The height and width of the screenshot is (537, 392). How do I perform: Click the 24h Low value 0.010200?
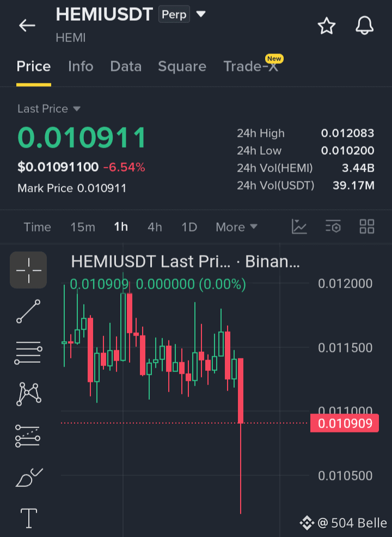click(347, 151)
